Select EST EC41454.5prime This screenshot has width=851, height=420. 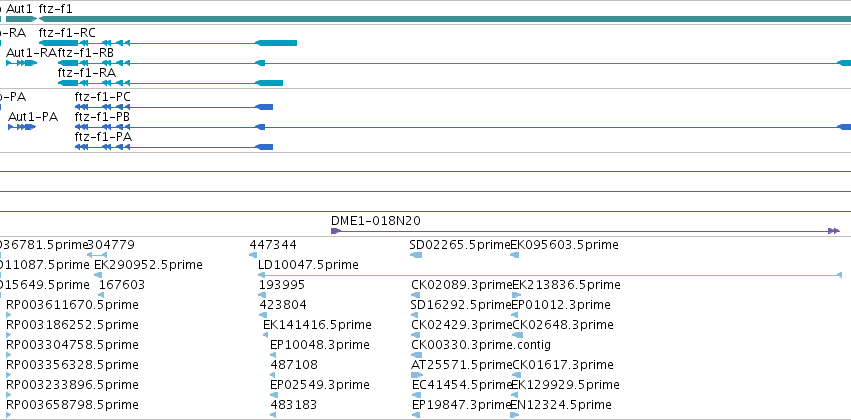(x=462, y=385)
